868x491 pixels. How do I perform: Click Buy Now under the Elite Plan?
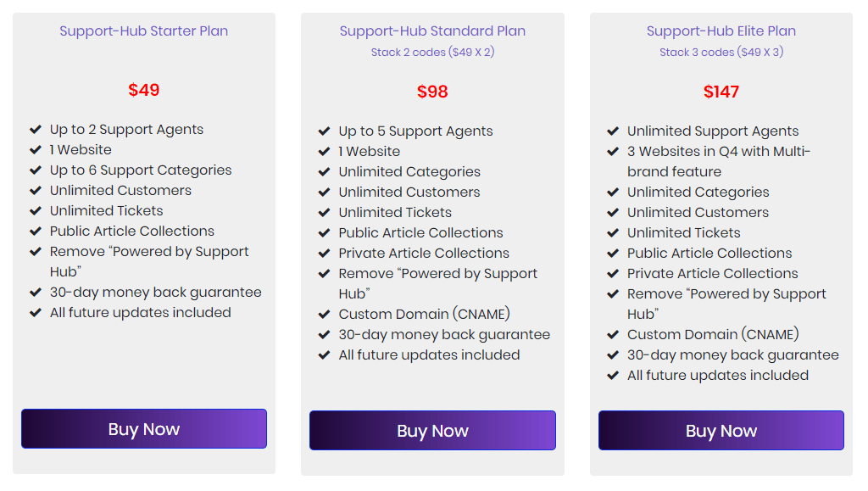(721, 430)
